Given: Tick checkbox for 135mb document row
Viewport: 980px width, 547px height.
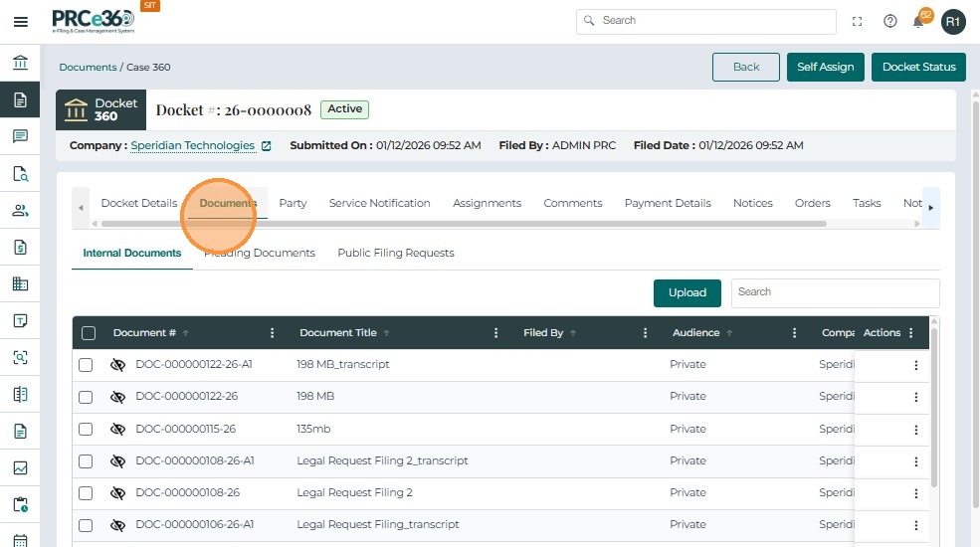Looking at the screenshot, I should pos(86,430).
